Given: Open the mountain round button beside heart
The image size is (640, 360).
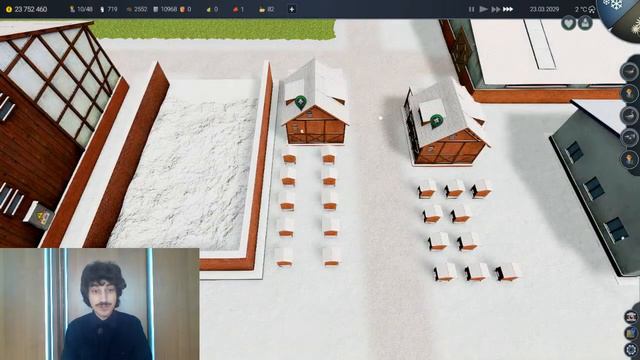Looking at the screenshot, I should [x=585, y=23].
